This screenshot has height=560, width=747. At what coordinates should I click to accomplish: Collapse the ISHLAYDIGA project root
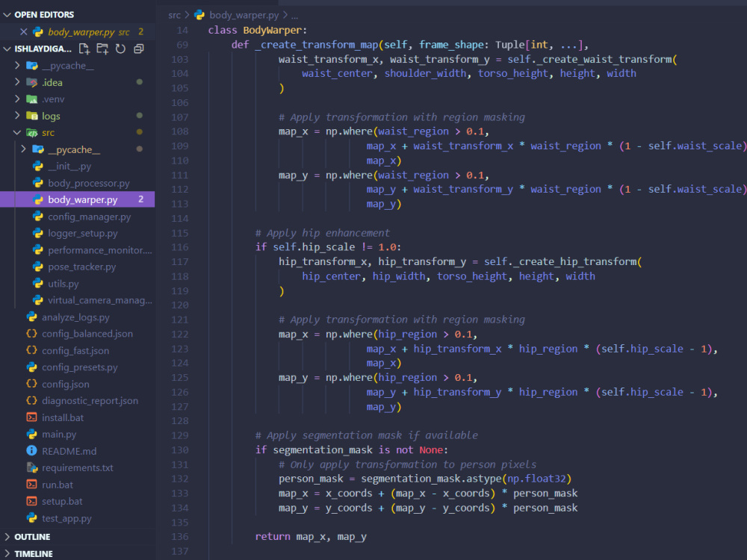7,49
